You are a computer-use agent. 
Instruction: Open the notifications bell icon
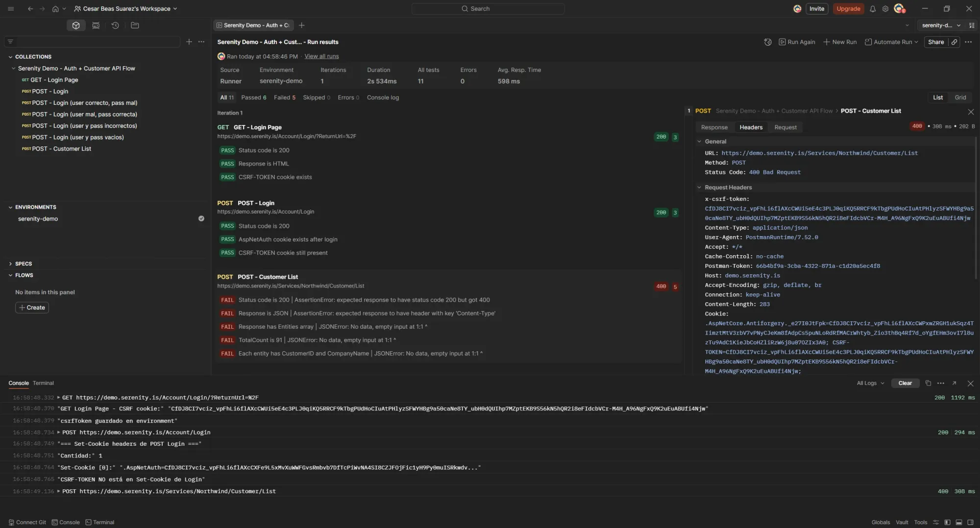[x=873, y=8]
